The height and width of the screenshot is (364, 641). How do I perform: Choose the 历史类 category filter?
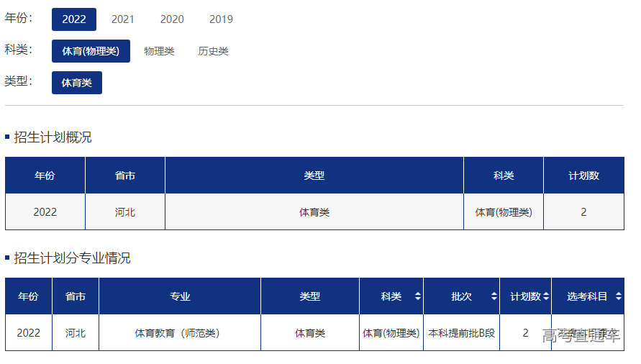[213, 51]
